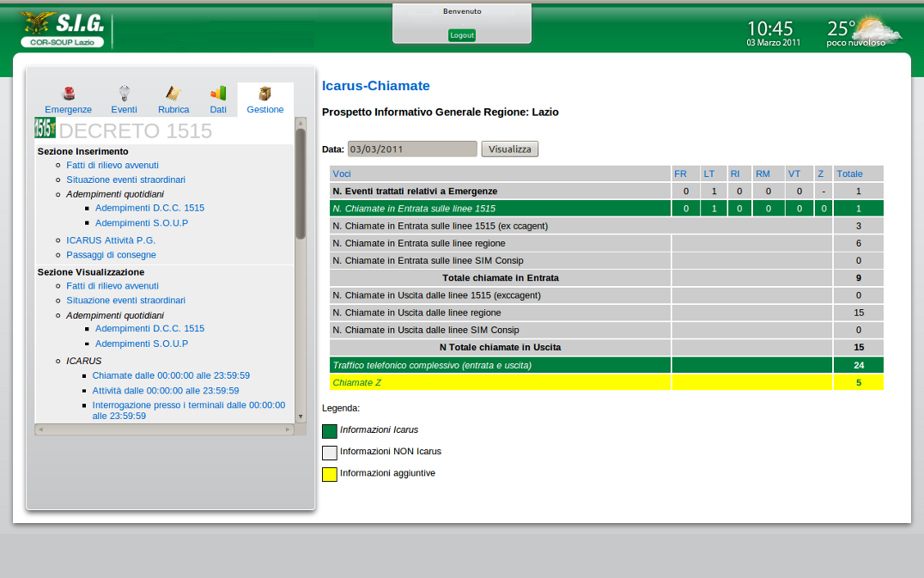Switch to the Eventi tab label

(124, 110)
